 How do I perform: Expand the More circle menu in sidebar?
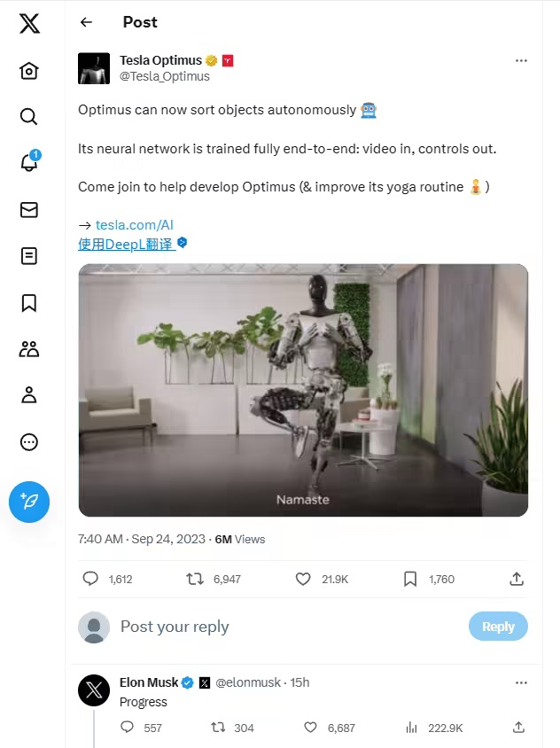coord(29,442)
